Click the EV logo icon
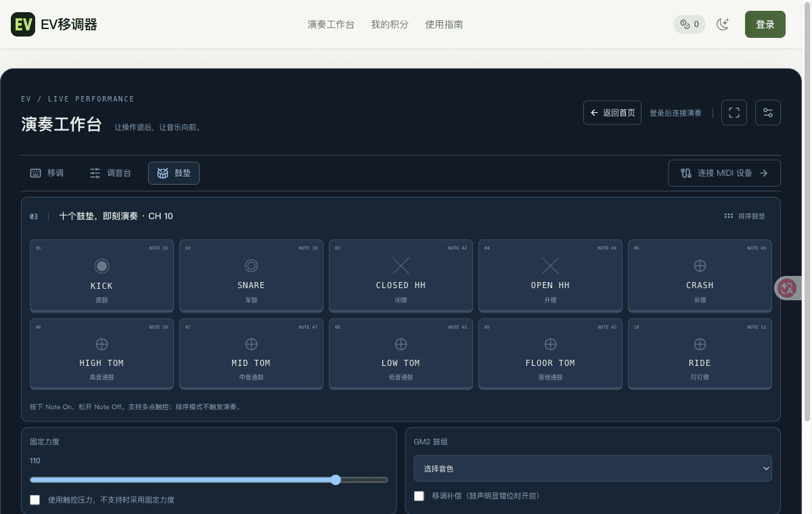Image resolution: width=812 pixels, height=514 pixels. (23, 24)
